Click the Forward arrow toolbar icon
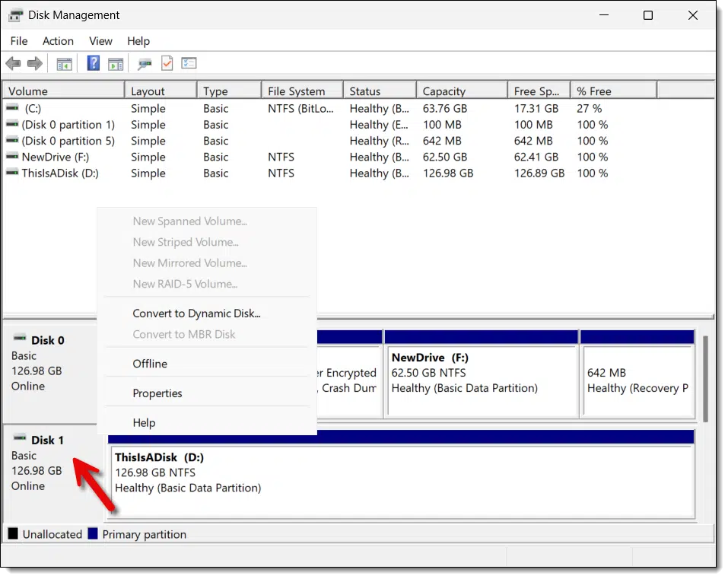The height and width of the screenshot is (579, 728). 35,63
